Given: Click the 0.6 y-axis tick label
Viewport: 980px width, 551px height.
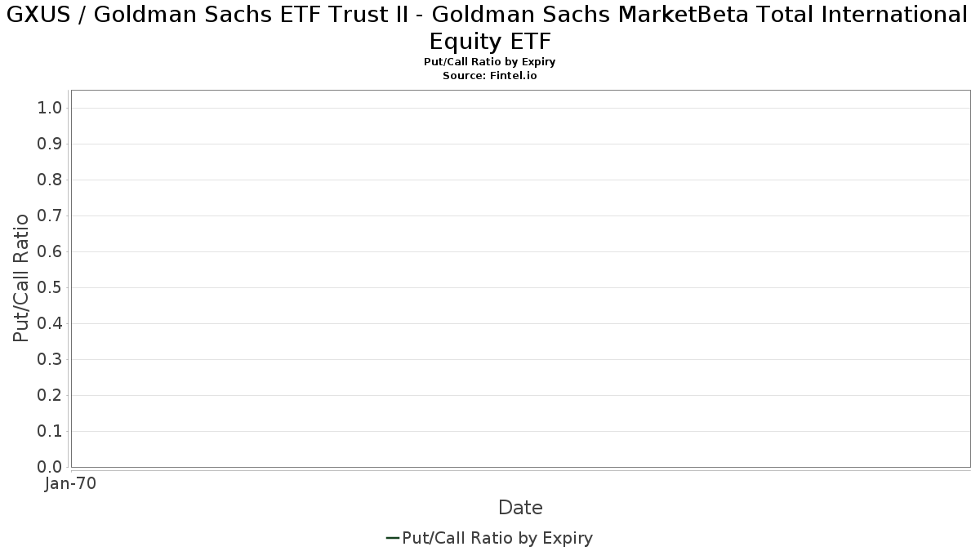Looking at the screenshot, I should tap(50, 252).
